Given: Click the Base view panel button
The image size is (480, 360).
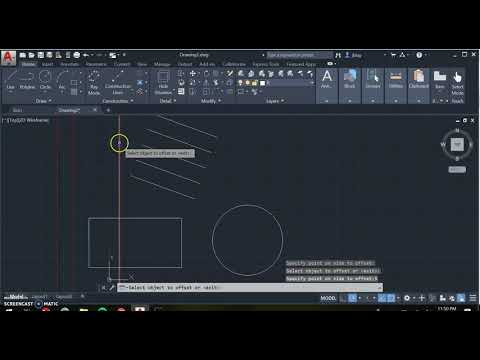Looking at the screenshot, I should point(440,80).
